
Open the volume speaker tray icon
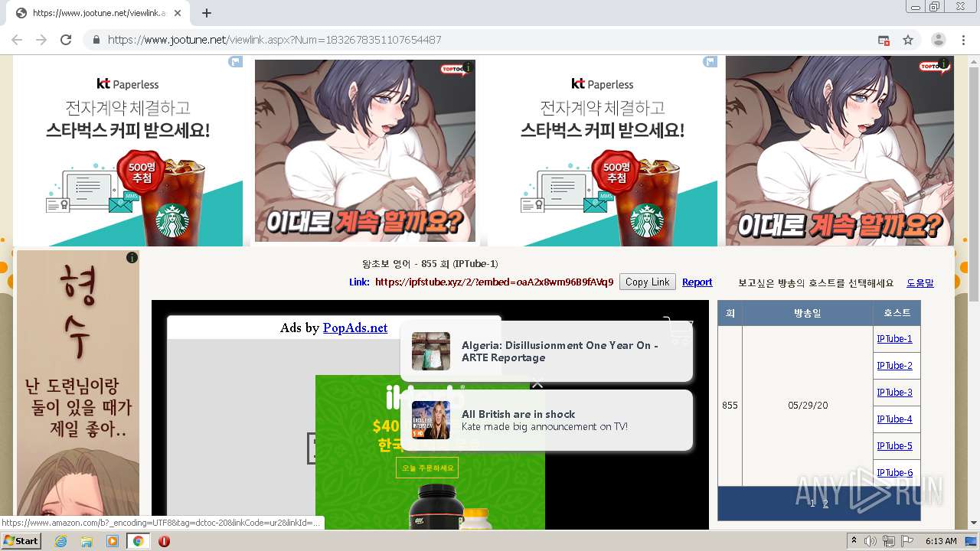click(871, 541)
